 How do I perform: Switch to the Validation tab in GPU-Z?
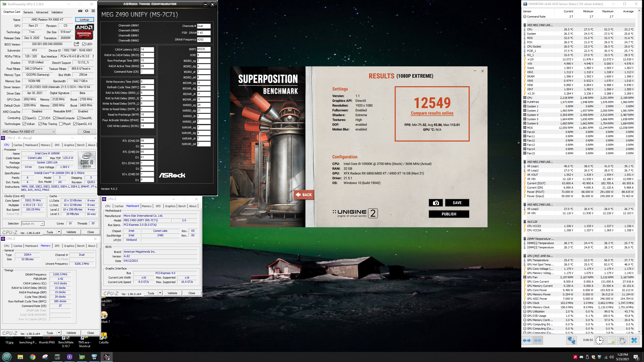coord(57,12)
